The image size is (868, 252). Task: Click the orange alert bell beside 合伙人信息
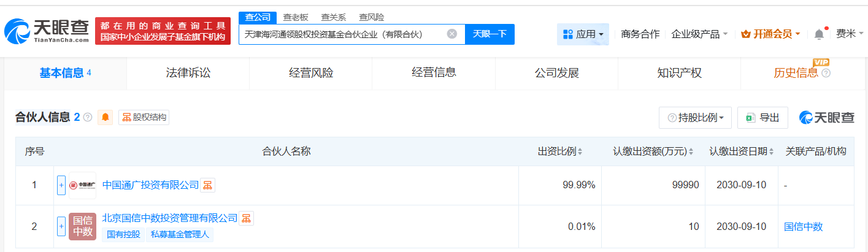click(x=106, y=117)
